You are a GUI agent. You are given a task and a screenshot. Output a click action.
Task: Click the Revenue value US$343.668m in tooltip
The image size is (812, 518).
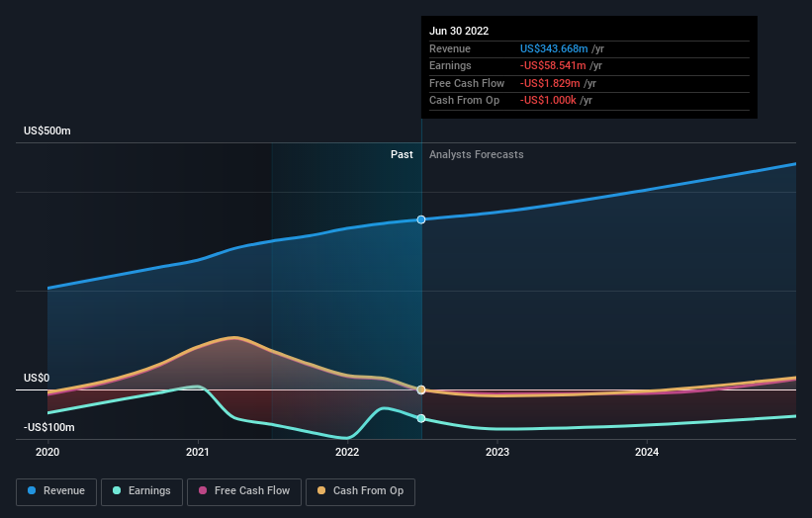coord(554,48)
